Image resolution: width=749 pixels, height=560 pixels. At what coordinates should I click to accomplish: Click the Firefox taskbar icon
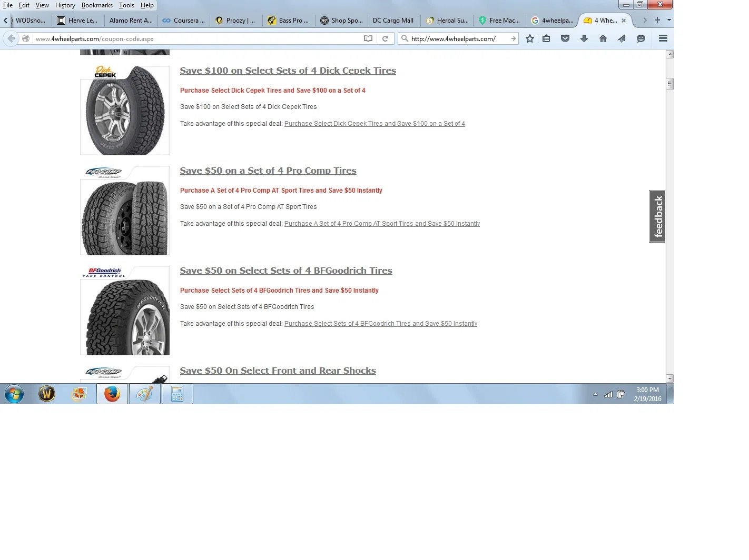112,394
